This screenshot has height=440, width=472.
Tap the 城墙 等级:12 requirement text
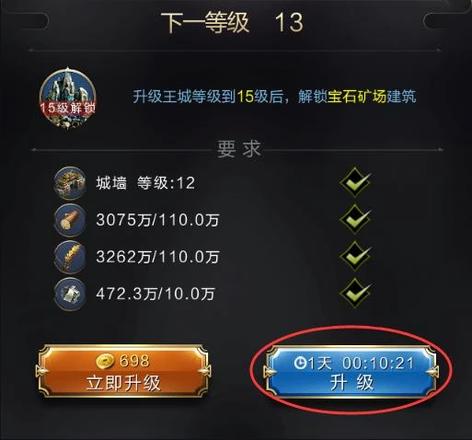145,183
